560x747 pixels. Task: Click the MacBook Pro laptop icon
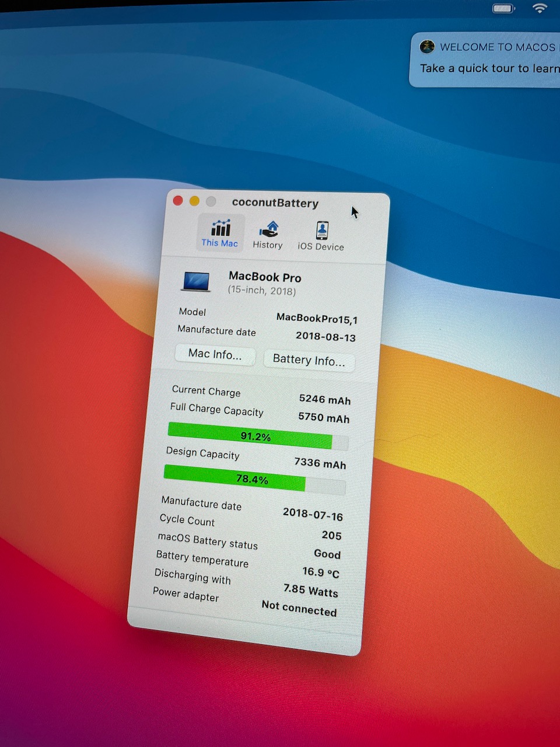[195, 281]
